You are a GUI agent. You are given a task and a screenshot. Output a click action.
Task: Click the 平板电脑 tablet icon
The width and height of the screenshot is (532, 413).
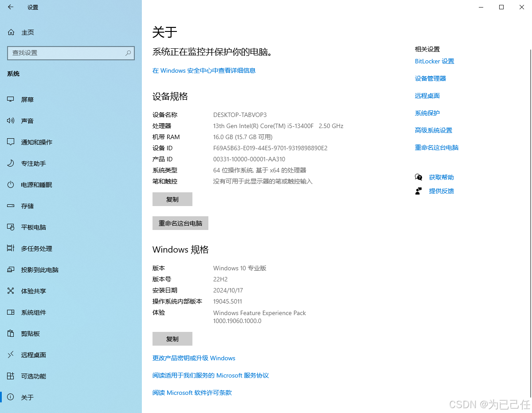coord(11,227)
